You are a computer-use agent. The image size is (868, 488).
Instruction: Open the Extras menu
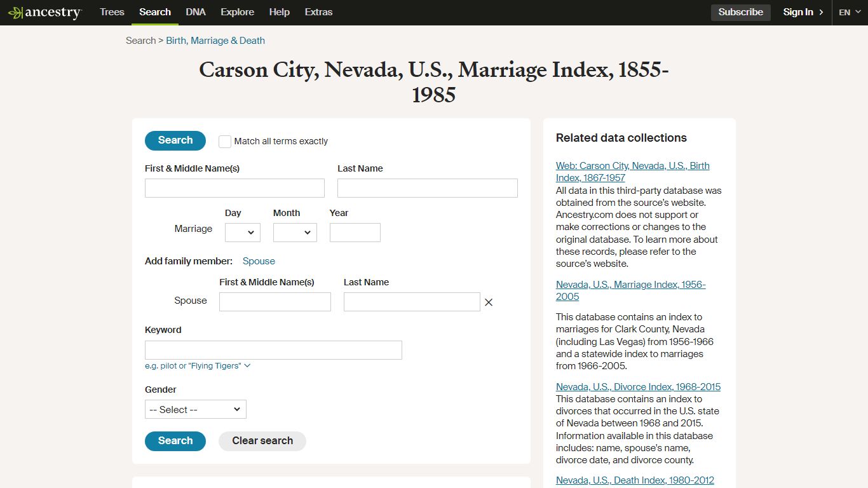tap(318, 12)
